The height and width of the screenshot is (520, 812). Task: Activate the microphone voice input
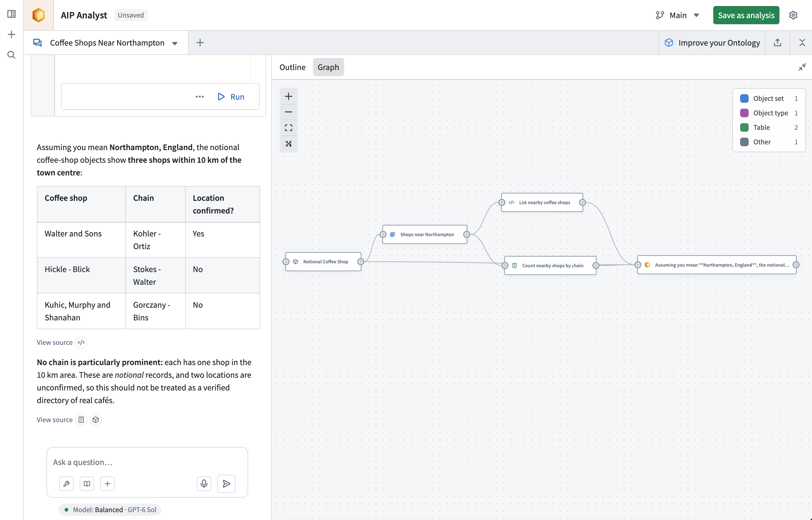204,484
